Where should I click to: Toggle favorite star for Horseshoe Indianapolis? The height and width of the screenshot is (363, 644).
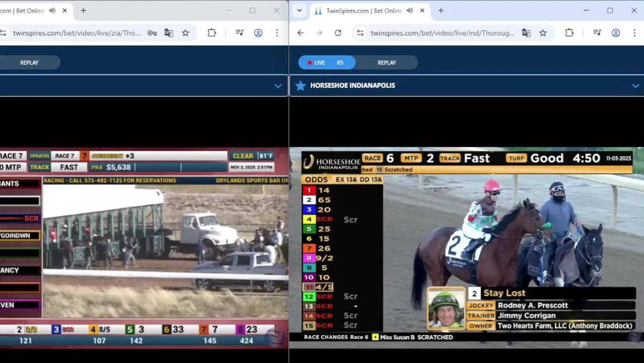point(300,85)
